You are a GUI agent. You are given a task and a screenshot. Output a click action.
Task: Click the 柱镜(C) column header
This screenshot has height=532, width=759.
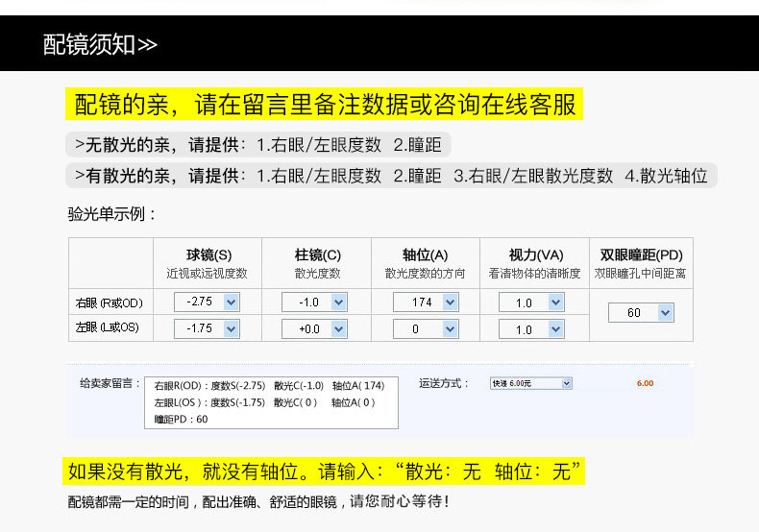(318, 254)
